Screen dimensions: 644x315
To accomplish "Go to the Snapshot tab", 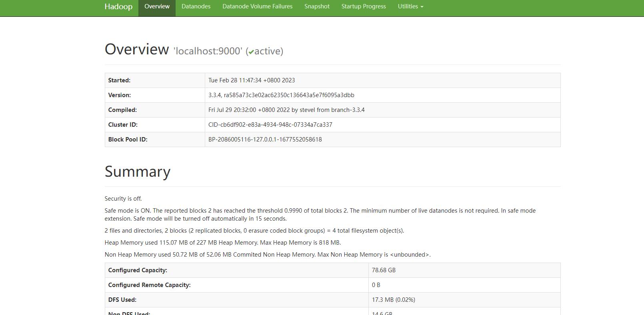I will pyautogui.click(x=317, y=7).
